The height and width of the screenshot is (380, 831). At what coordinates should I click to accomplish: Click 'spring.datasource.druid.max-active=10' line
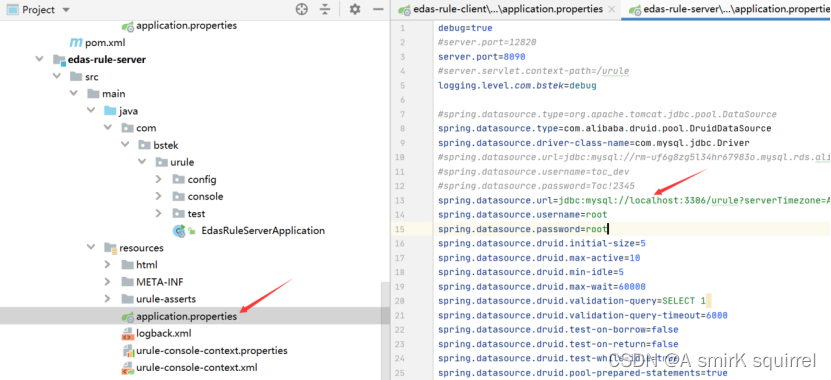[539, 258]
